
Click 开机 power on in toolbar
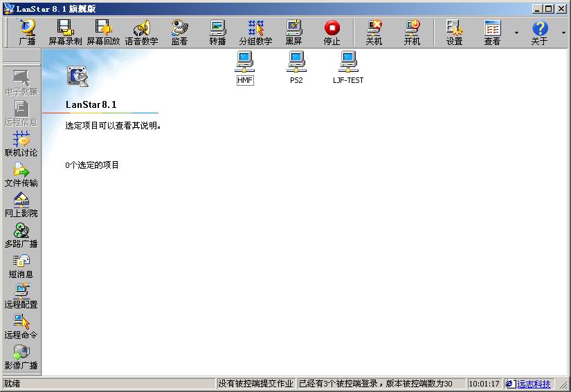pyautogui.click(x=412, y=32)
